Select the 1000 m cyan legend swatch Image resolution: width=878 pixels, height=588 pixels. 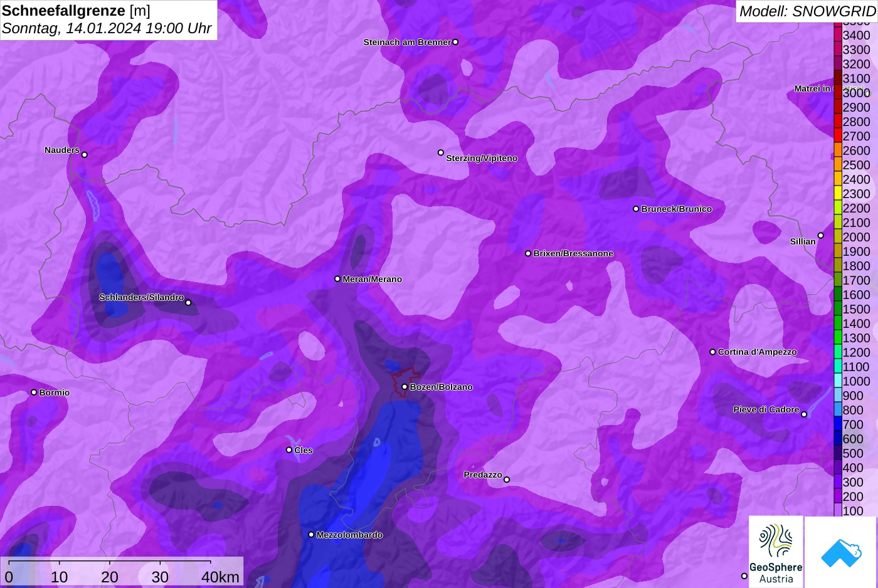[x=837, y=381]
